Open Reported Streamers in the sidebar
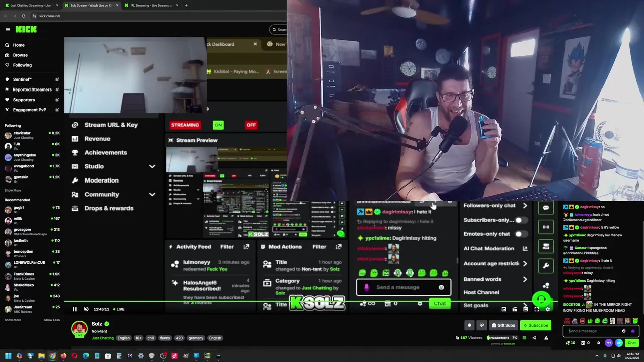This screenshot has height=362, width=644. point(32,89)
